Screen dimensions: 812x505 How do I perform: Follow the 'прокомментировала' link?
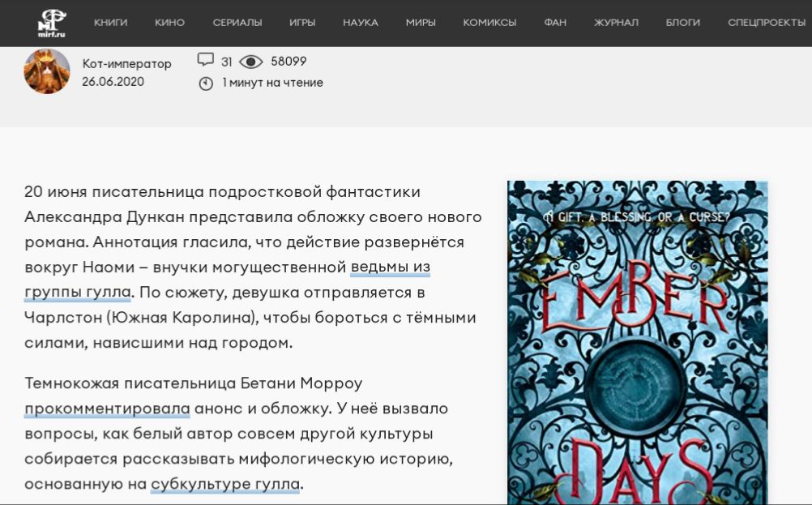point(107,409)
